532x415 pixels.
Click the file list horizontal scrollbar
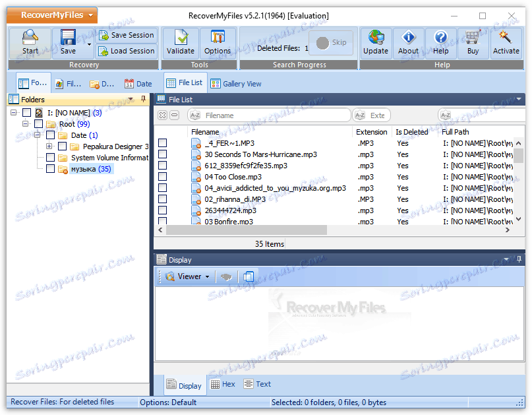pos(247,230)
